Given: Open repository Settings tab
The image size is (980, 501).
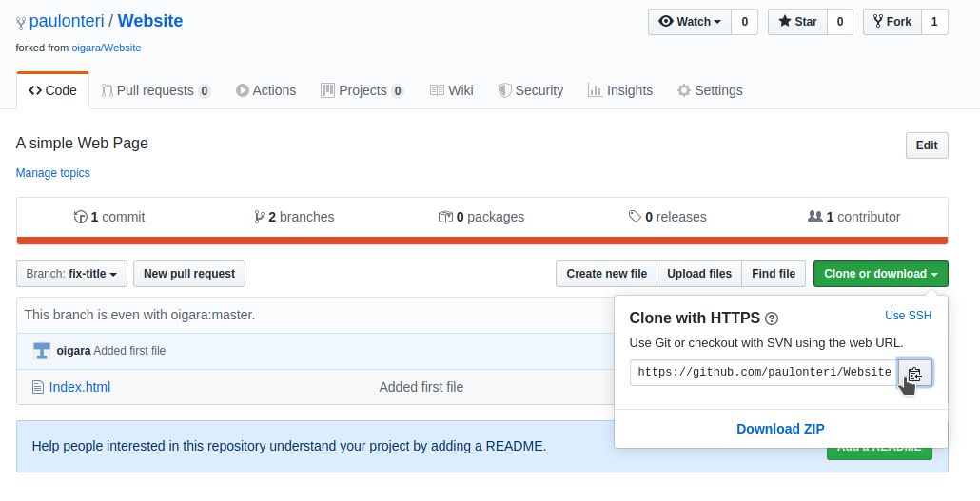Looking at the screenshot, I should coord(710,90).
